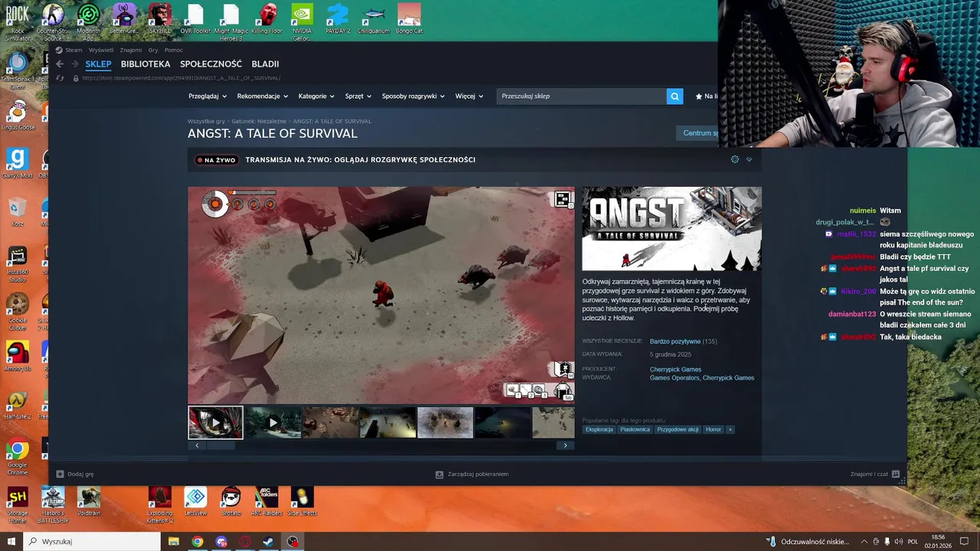Screen dimensions: 980x551
Task: Open the Pomoc menu
Action: tap(174, 51)
